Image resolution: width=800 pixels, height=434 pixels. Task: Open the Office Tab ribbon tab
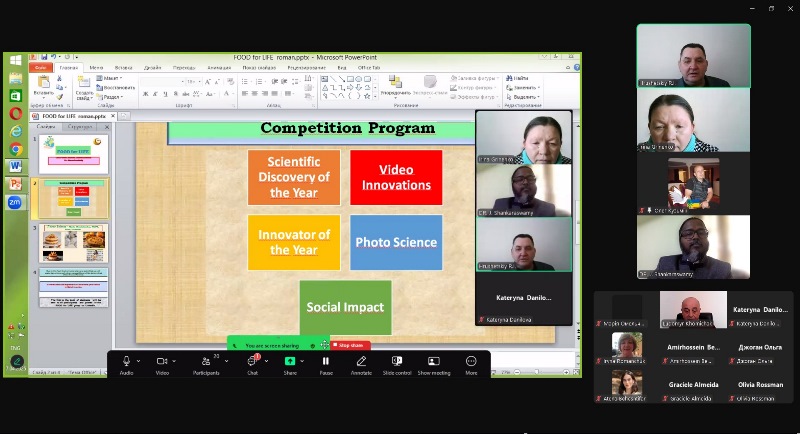pos(368,67)
